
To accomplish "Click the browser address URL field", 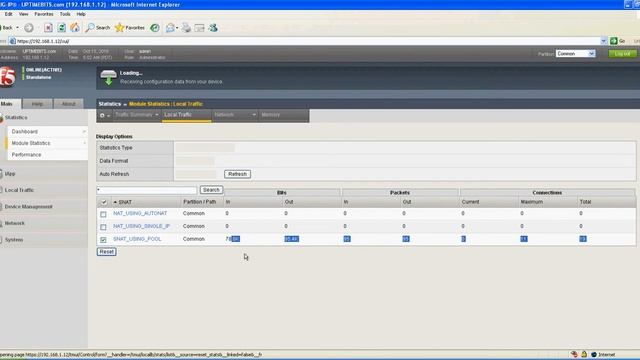I will [308, 41].
